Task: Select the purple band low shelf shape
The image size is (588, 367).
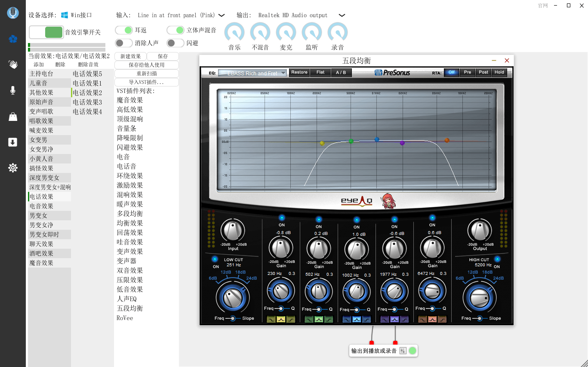Action: tap(385, 319)
